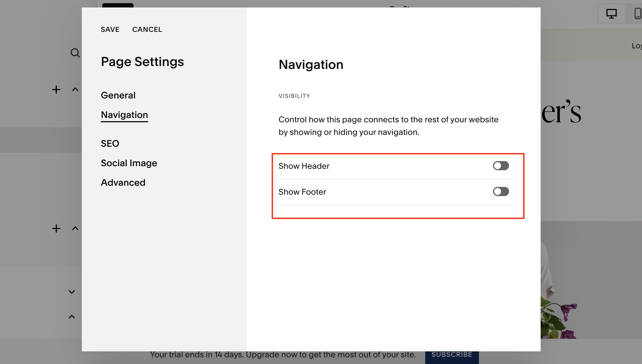Open the SEO settings tab

pos(110,144)
